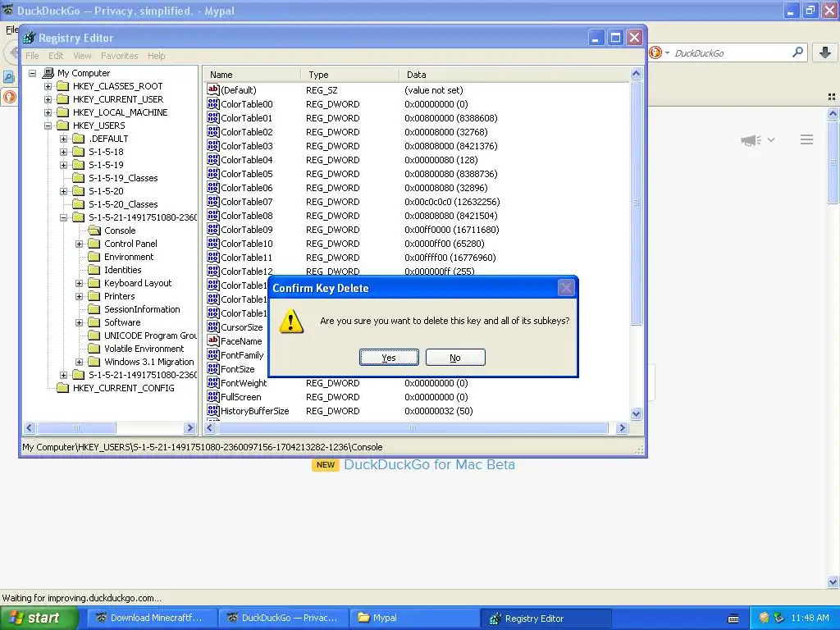Collapse the HKEY_USERS node

48,126
